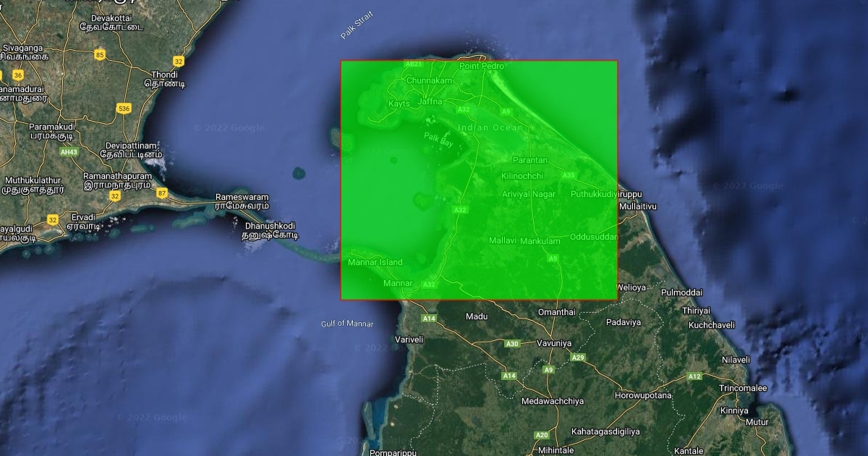Click the Gulf of Mannar label
This screenshot has width=868, height=456.
(x=347, y=324)
